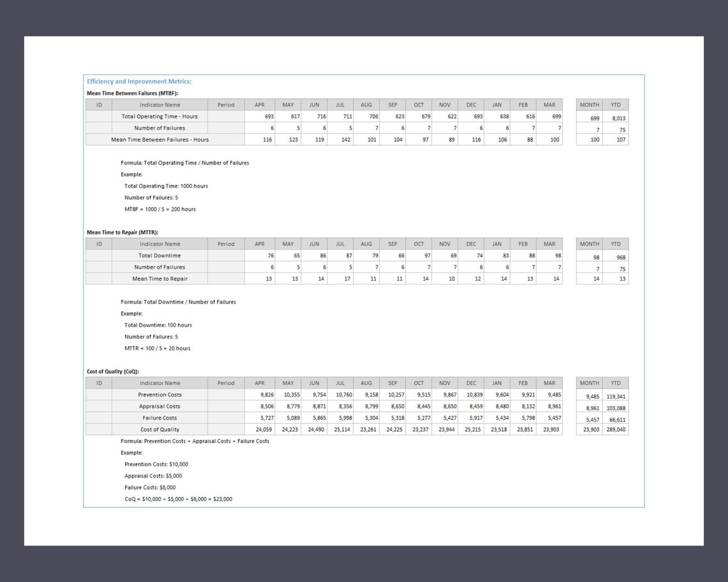The width and height of the screenshot is (728, 582).
Task: Click the MONTH header in the MTTR summary table
Action: [x=588, y=244]
